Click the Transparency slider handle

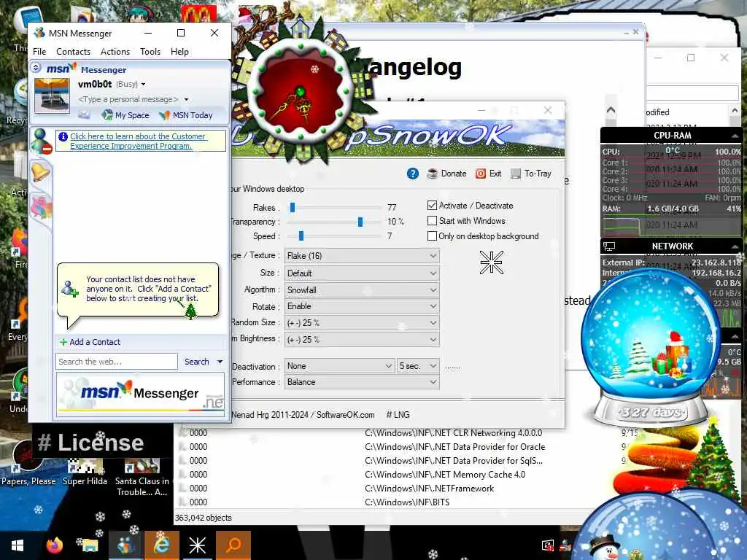click(360, 222)
